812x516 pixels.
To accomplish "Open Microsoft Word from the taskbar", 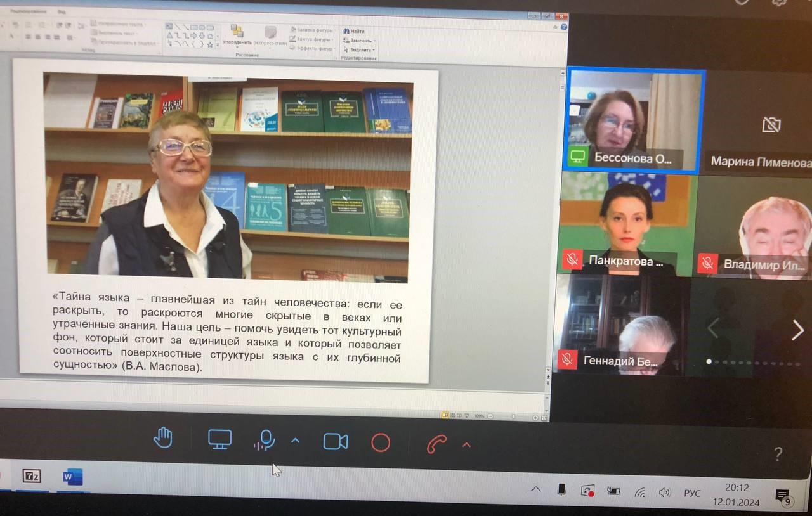I will pyautogui.click(x=72, y=477).
